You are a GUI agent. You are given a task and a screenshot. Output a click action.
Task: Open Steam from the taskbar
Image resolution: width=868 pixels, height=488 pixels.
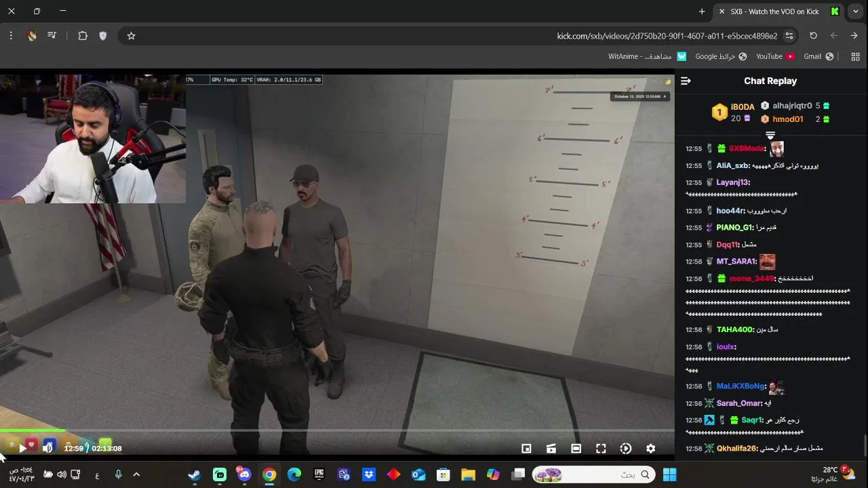195,474
